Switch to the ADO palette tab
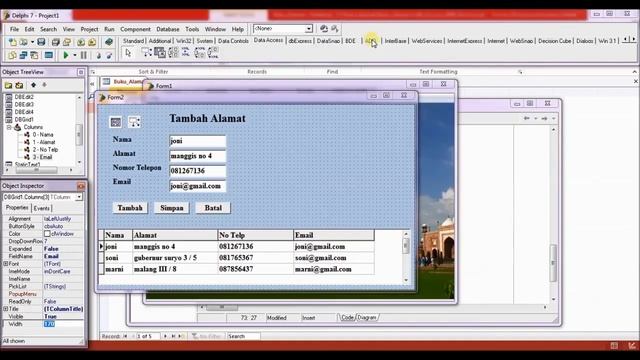 [371, 41]
